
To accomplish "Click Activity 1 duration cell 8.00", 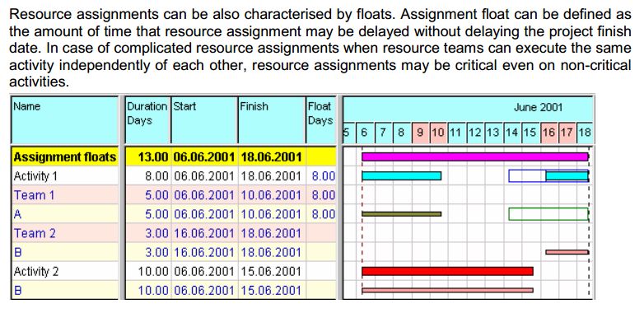I will 156,176.
